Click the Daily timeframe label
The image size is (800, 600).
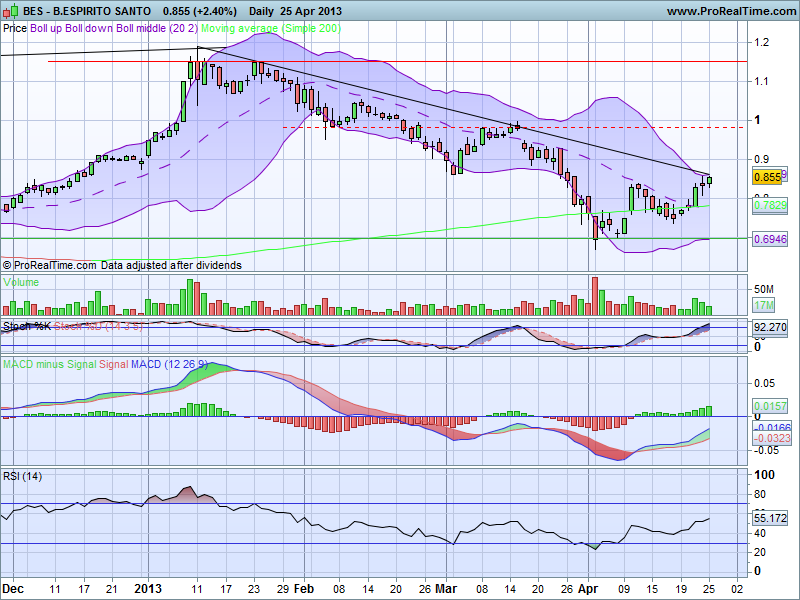pyautogui.click(x=263, y=11)
